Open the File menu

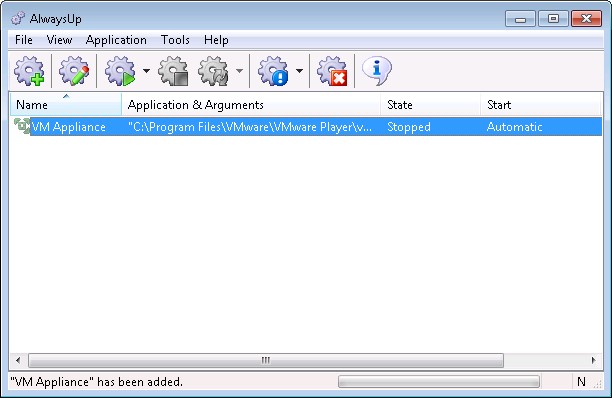(x=23, y=40)
